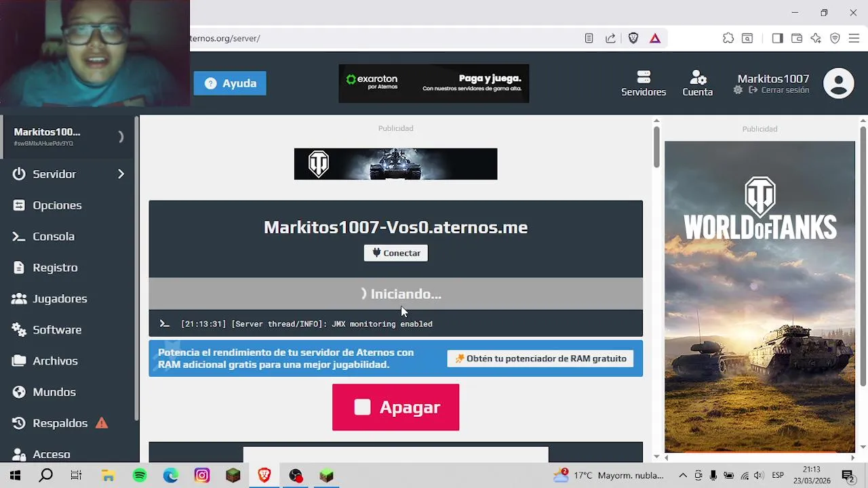Open Archivos in sidebar

click(x=55, y=361)
